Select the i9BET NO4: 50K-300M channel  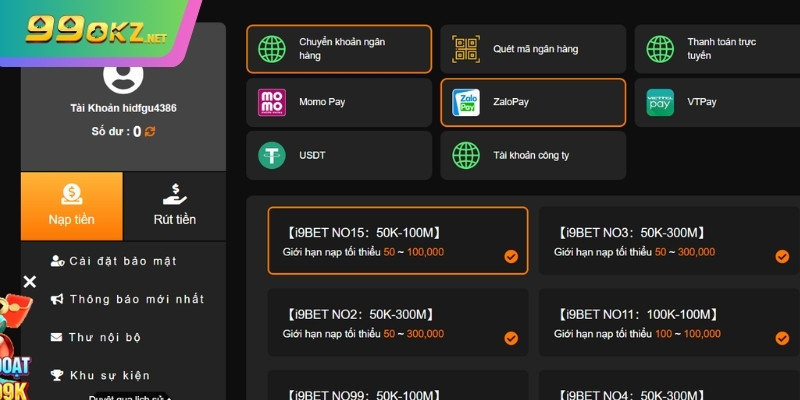point(669,385)
